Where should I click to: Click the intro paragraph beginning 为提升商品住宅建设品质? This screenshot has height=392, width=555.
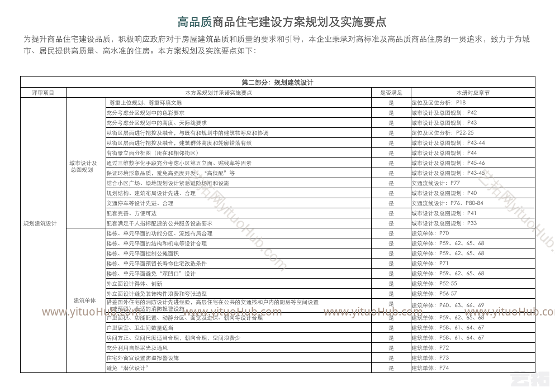coord(277,45)
